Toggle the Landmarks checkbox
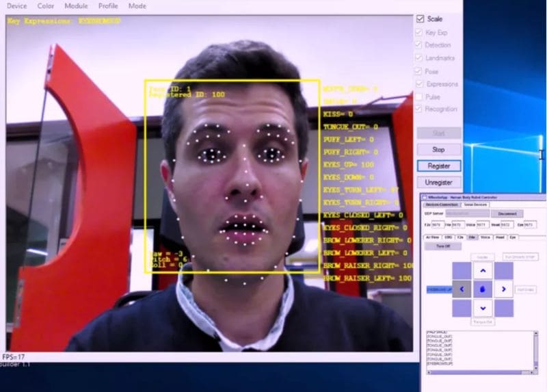Image resolution: width=547 pixels, height=392 pixels. coord(418,58)
